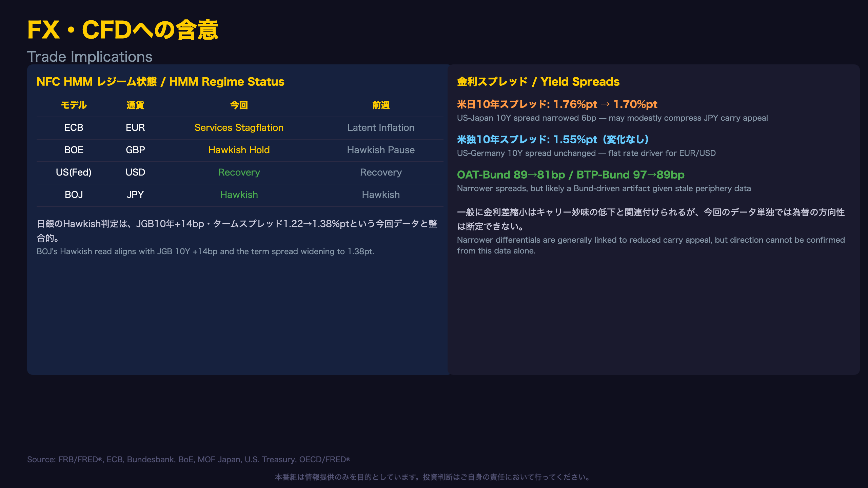Click the grey 'Hawkish' previous-week cell
This screenshot has width=868, height=488.
381,195
